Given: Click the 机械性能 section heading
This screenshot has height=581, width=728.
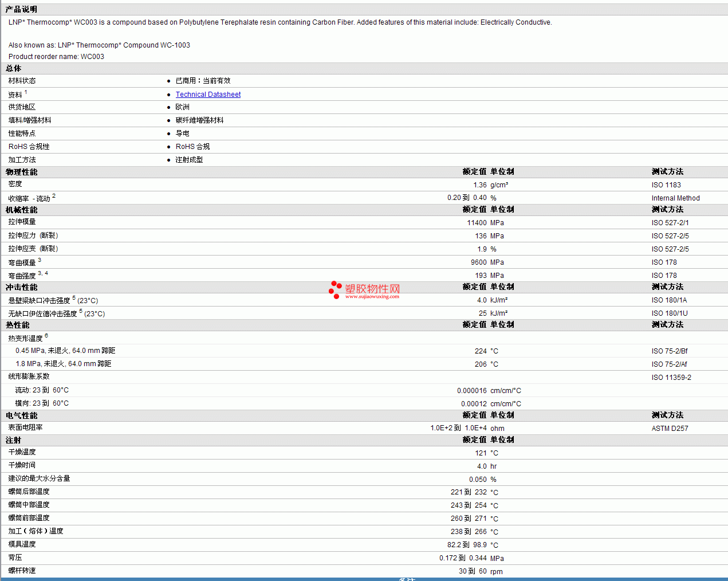Looking at the screenshot, I should pos(22,210).
